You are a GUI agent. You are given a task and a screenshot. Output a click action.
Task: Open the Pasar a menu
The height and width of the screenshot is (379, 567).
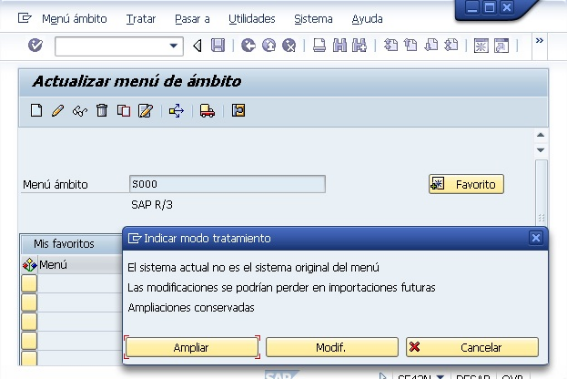[192, 19]
